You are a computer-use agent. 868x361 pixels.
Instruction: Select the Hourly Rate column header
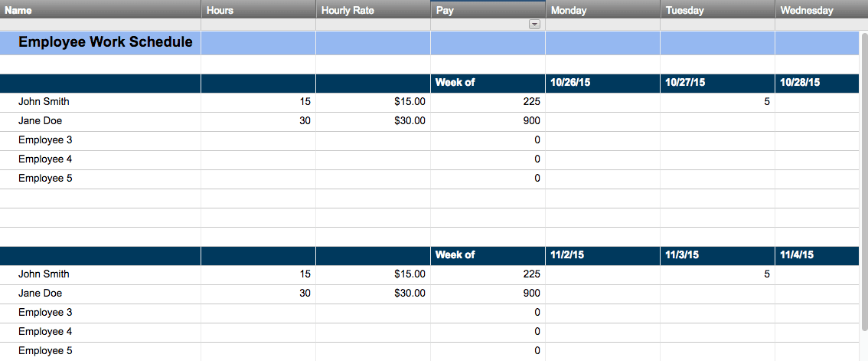tap(373, 10)
